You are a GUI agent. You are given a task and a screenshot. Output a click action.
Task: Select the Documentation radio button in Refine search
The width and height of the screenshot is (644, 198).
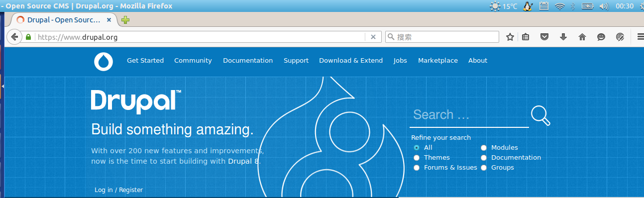(x=484, y=158)
